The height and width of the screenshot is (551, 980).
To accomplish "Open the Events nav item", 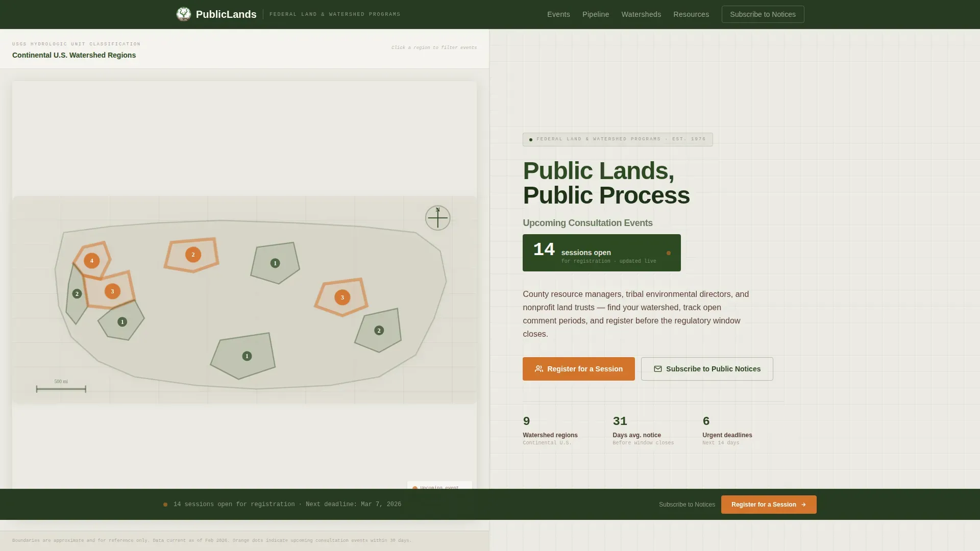I will pos(558,14).
